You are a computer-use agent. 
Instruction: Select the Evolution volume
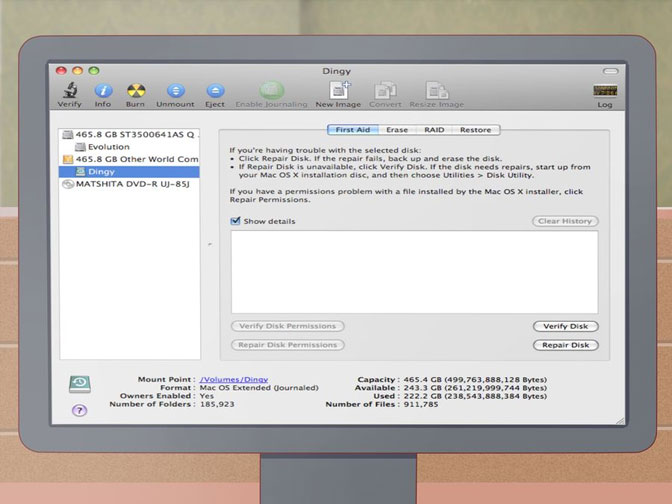point(129,147)
